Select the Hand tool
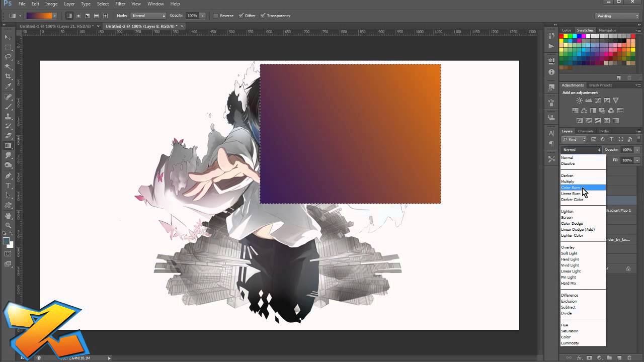The height and width of the screenshot is (362, 644). (x=8, y=215)
